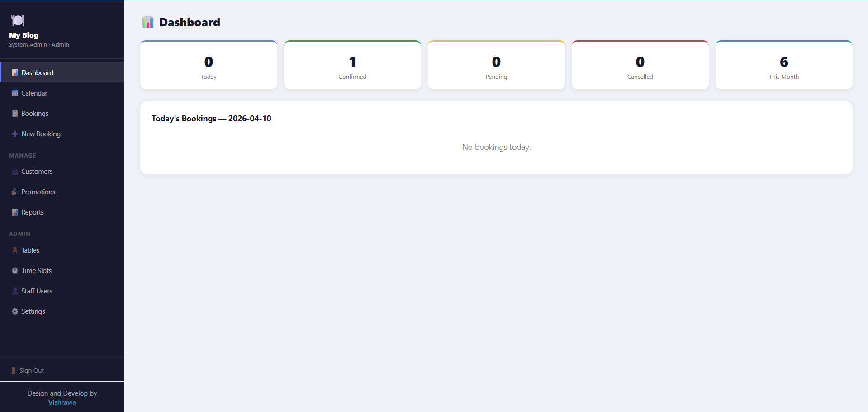Select the Pending bookings stat card
The height and width of the screenshot is (412, 868).
tap(496, 65)
